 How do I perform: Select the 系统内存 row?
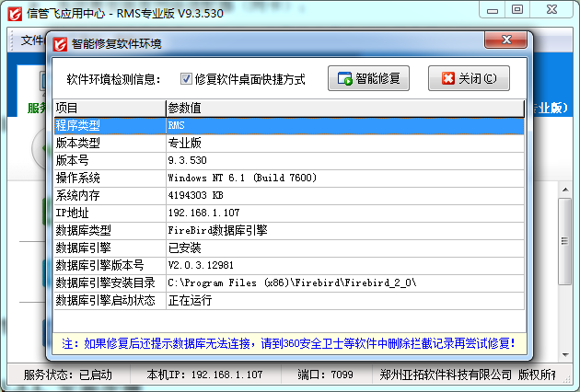click(x=109, y=195)
